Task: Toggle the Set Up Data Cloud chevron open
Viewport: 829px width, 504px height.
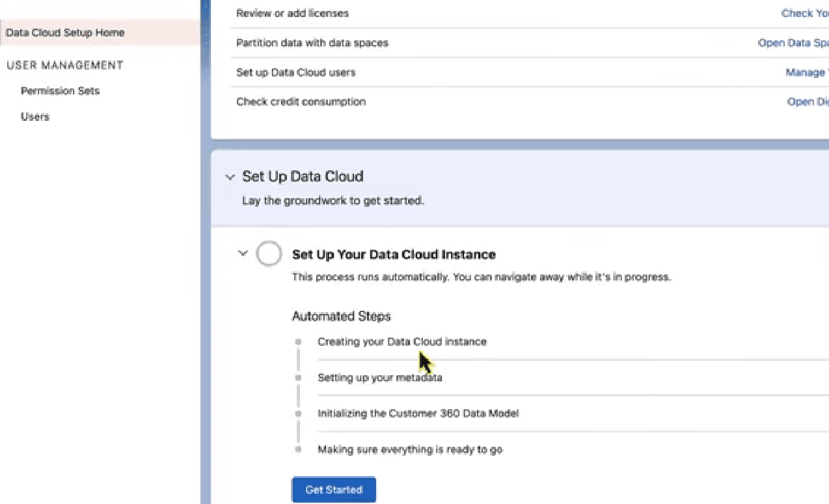Action: [230, 176]
